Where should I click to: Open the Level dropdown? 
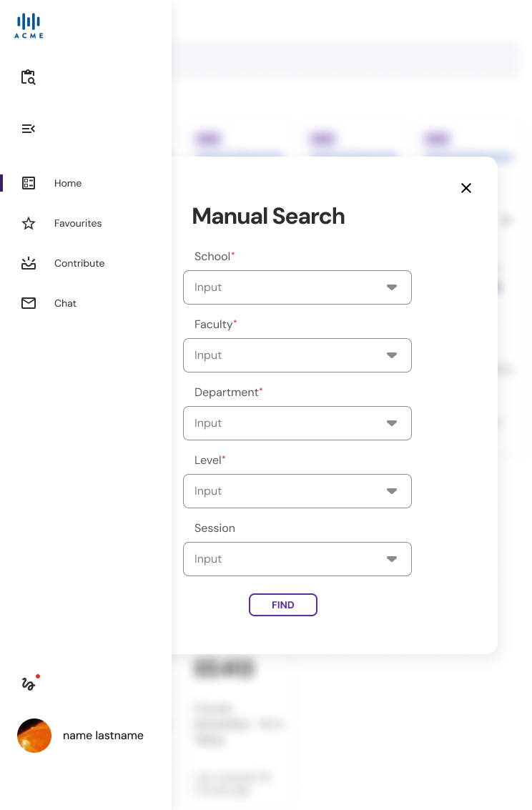[297, 491]
